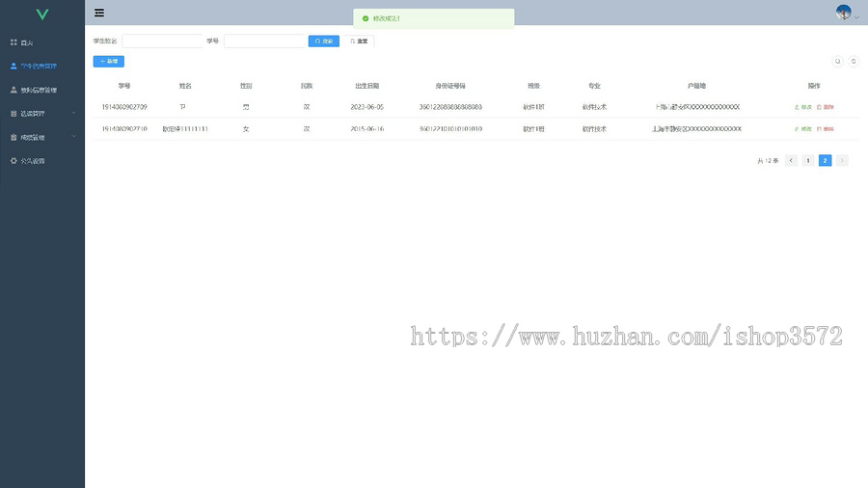Click the total 12 items pagination text

[x=768, y=160]
